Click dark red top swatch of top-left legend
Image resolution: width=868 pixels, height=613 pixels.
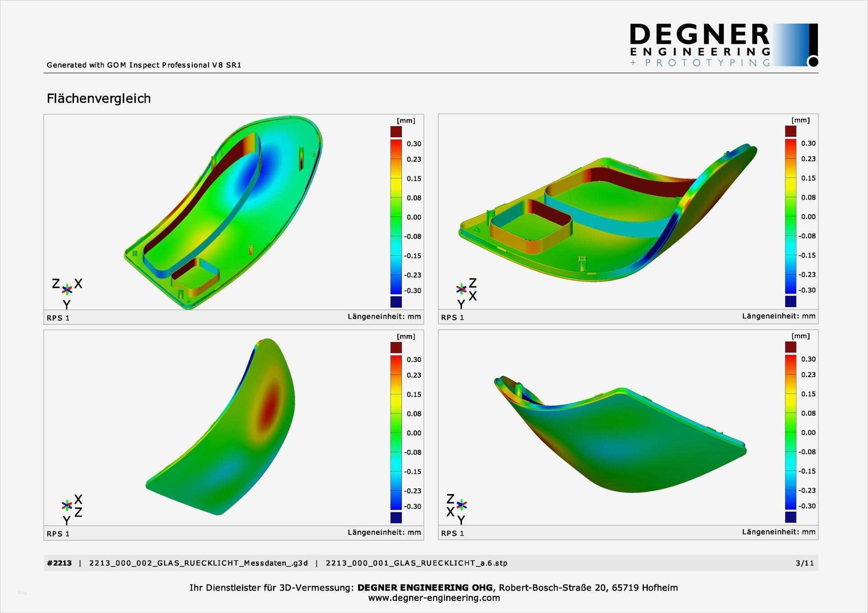tap(396, 131)
